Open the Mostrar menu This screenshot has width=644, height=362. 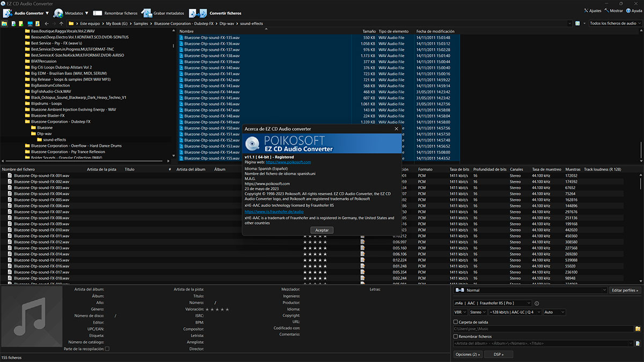613,11
